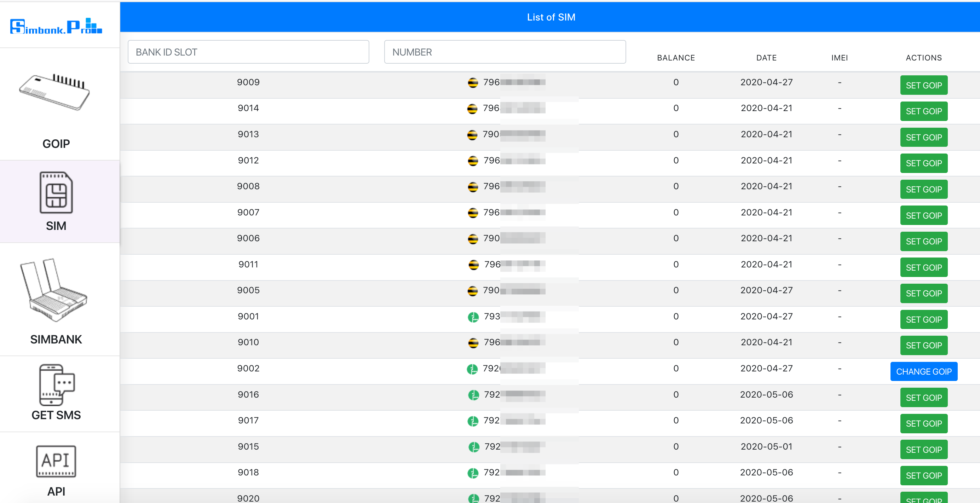Select the SIM card sidebar icon
Image resolution: width=980 pixels, height=503 pixels.
56,192
